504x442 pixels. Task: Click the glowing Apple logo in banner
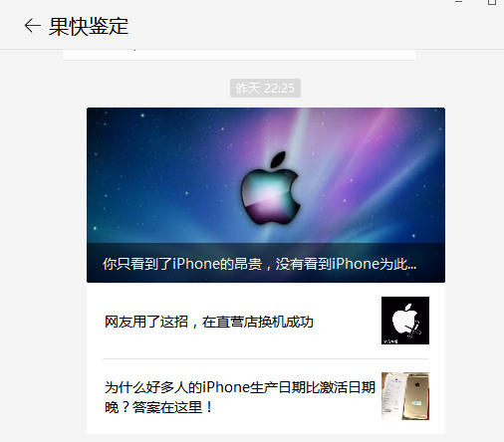(x=270, y=188)
